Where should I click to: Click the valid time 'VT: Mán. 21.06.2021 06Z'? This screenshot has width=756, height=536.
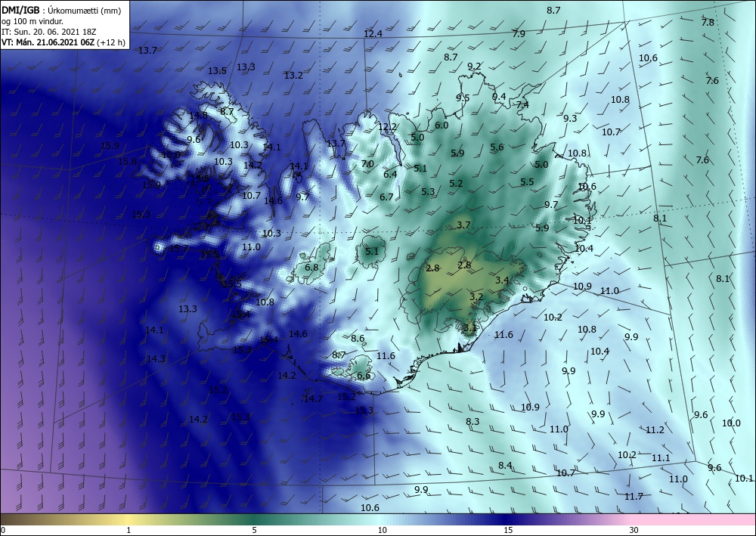pyautogui.click(x=48, y=42)
